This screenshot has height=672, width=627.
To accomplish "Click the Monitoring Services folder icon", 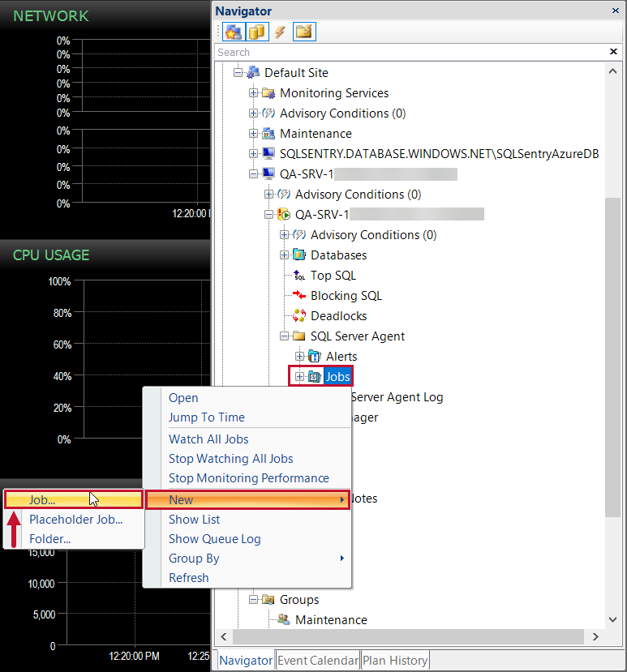I will pos(268,93).
